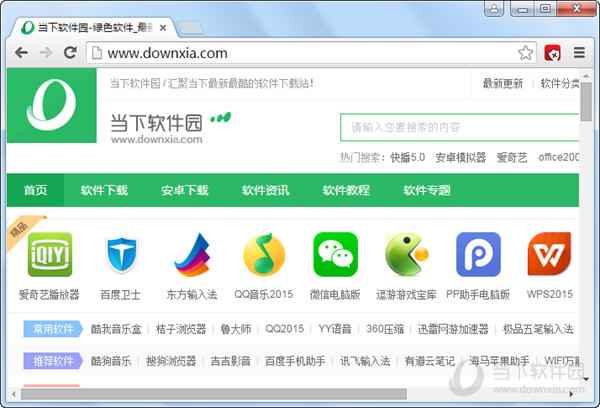The width and height of the screenshot is (600, 408).
Task: Click the 百度卫士 shield icon
Action: [x=121, y=254]
